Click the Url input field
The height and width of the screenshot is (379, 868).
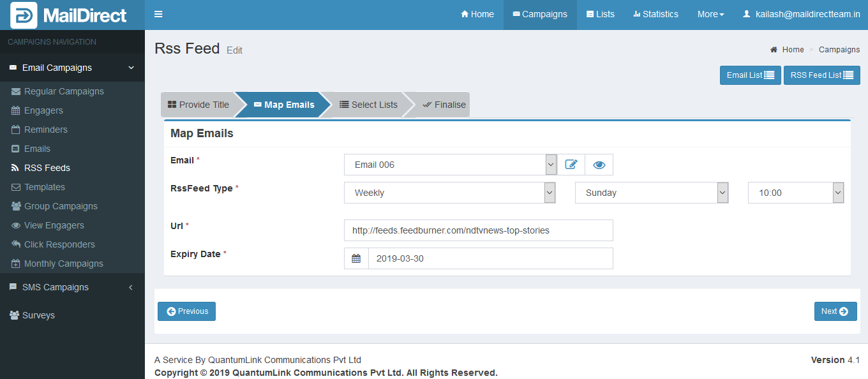coord(478,230)
